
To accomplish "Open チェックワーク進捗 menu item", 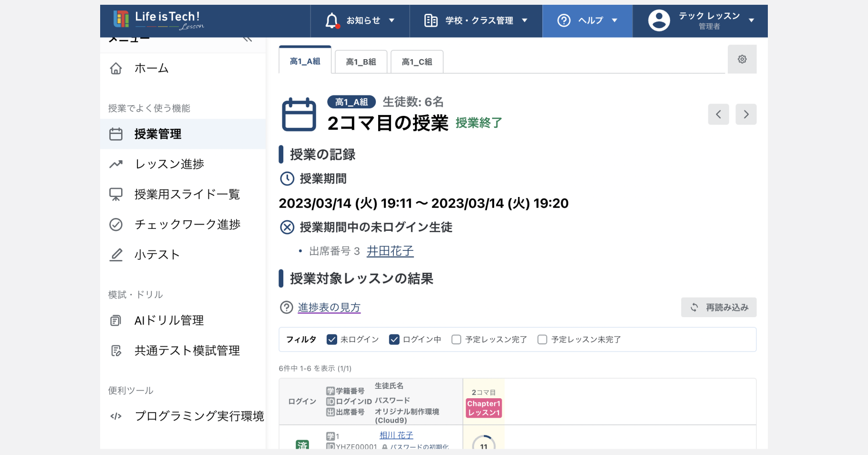I will point(183,225).
